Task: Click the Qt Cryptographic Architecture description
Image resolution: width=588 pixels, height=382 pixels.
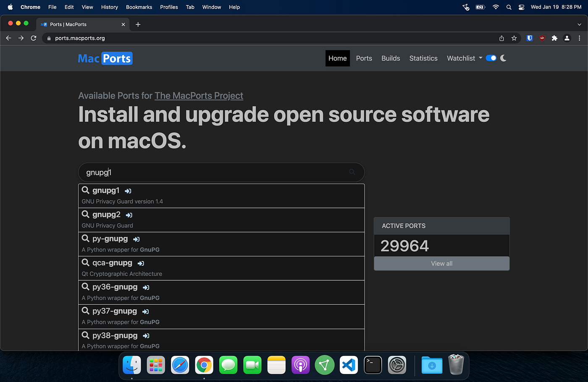Action: coord(122,274)
